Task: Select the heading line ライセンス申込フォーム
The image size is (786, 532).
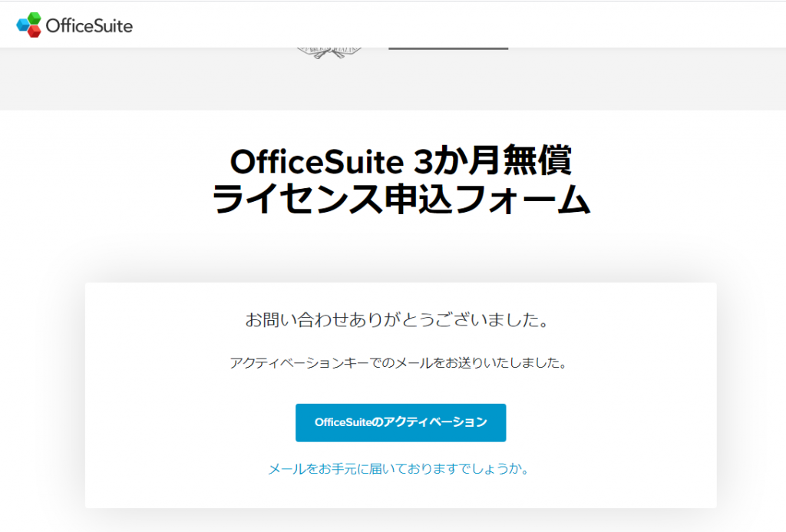Action: pyautogui.click(x=401, y=199)
